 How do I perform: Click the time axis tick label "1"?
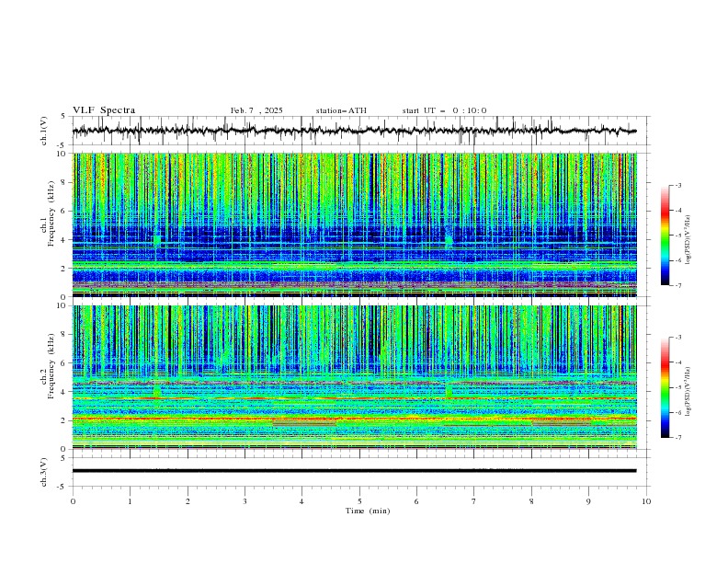(x=130, y=501)
